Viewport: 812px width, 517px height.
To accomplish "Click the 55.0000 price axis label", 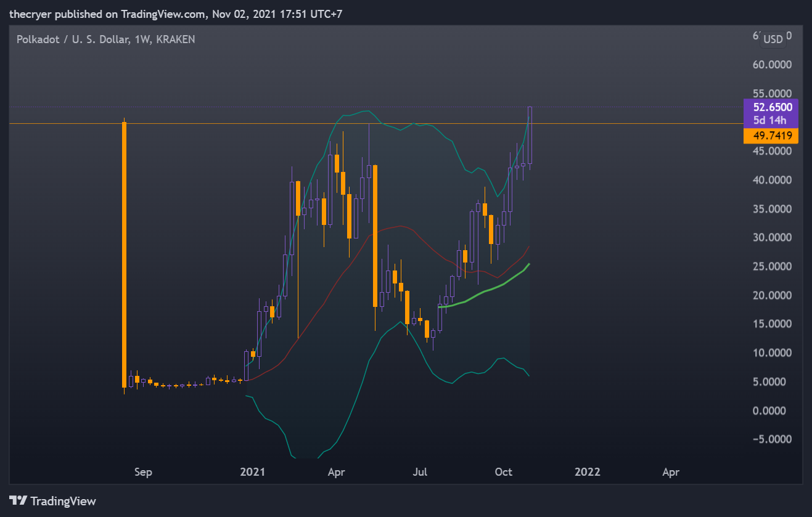I will [x=772, y=93].
